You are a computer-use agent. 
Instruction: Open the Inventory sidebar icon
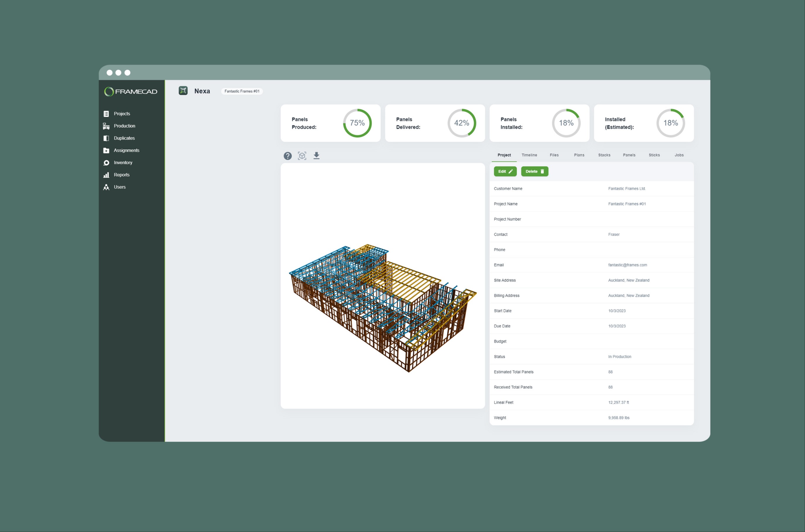pos(106,163)
